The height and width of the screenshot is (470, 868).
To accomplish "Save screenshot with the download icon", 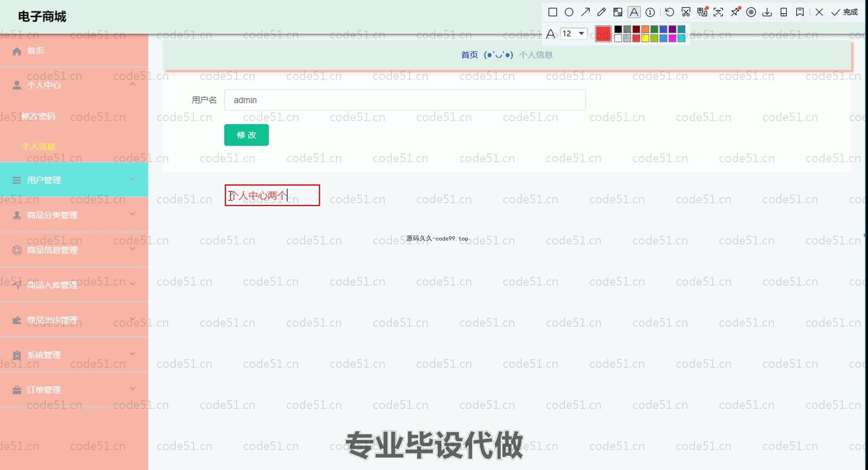I will click(x=767, y=12).
